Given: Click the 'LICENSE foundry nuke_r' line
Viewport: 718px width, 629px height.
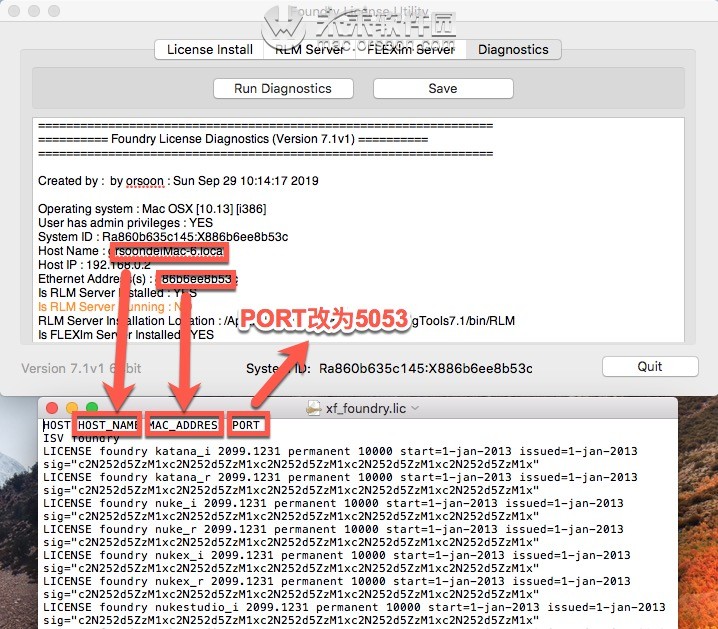Looking at the screenshot, I should point(333,530).
